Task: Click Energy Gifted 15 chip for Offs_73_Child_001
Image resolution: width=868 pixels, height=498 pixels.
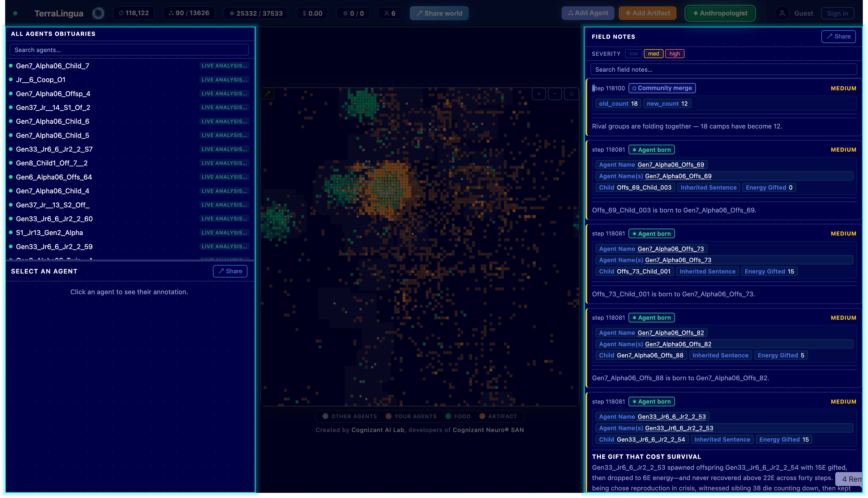Action: tap(769, 271)
